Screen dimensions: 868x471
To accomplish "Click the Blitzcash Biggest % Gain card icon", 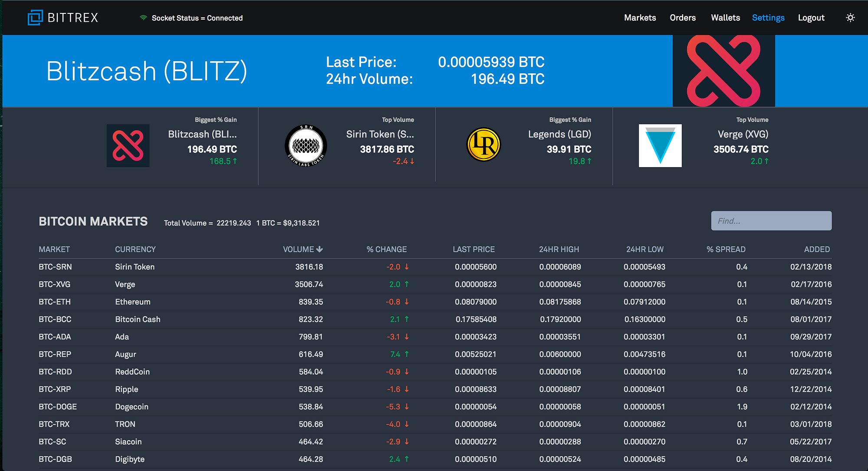I will tap(128, 145).
